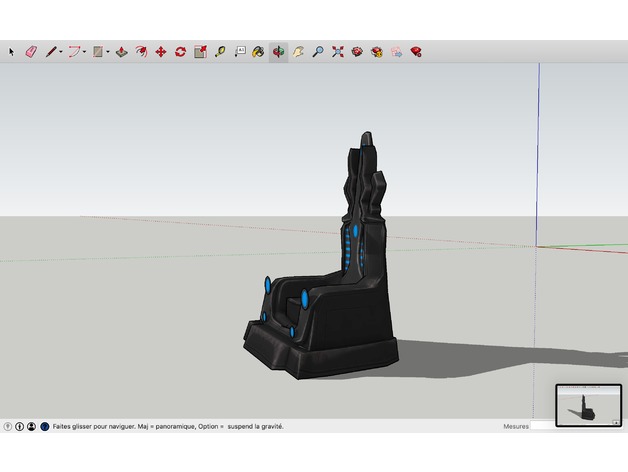Viewport: 628px width, 472px height.
Task: Click the throne preview thumbnail
Action: pos(588,404)
